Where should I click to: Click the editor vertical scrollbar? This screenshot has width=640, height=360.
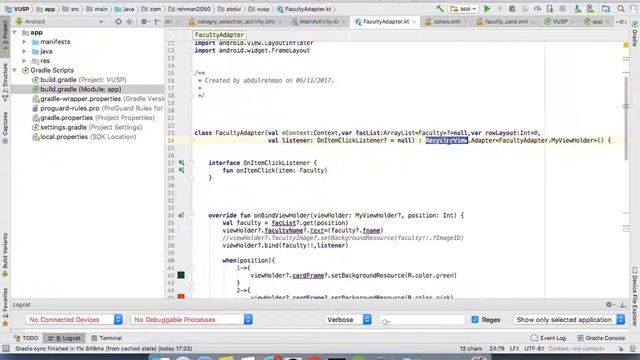[x=626, y=118]
